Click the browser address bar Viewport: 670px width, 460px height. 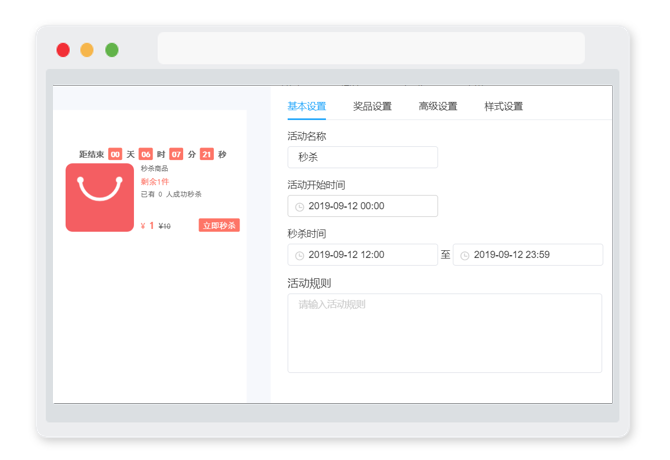pyautogui.click(x=371, y=48)
